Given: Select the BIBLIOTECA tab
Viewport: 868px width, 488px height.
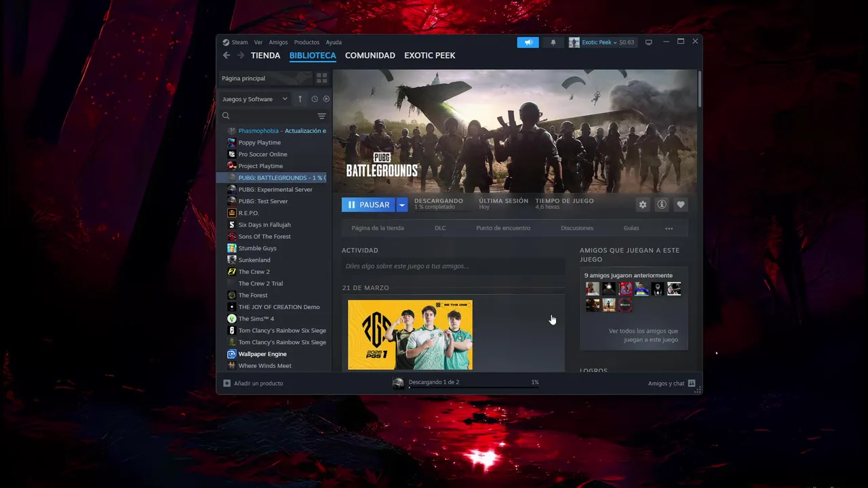Looking at the screenshot, I should [x=313, y=56].
